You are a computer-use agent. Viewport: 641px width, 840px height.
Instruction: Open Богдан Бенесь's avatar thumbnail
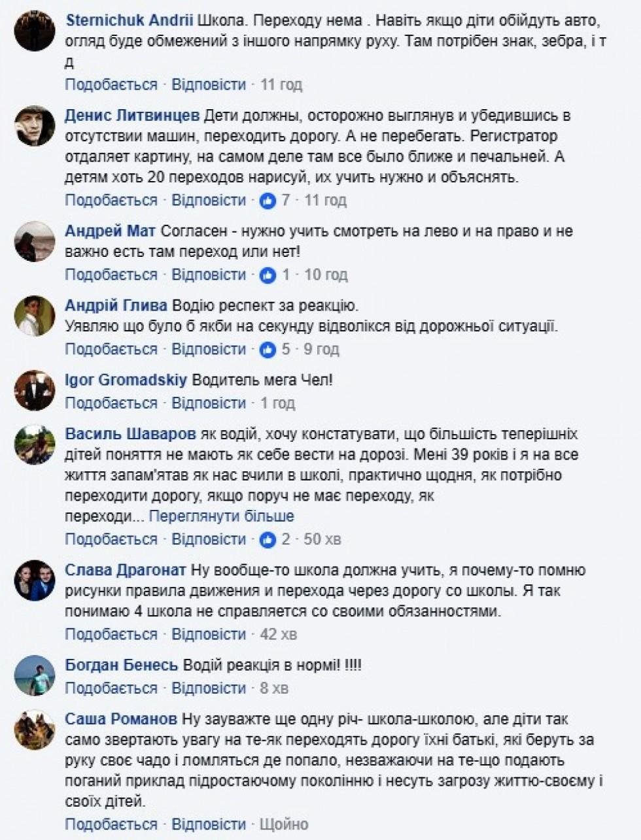point(35,675)
